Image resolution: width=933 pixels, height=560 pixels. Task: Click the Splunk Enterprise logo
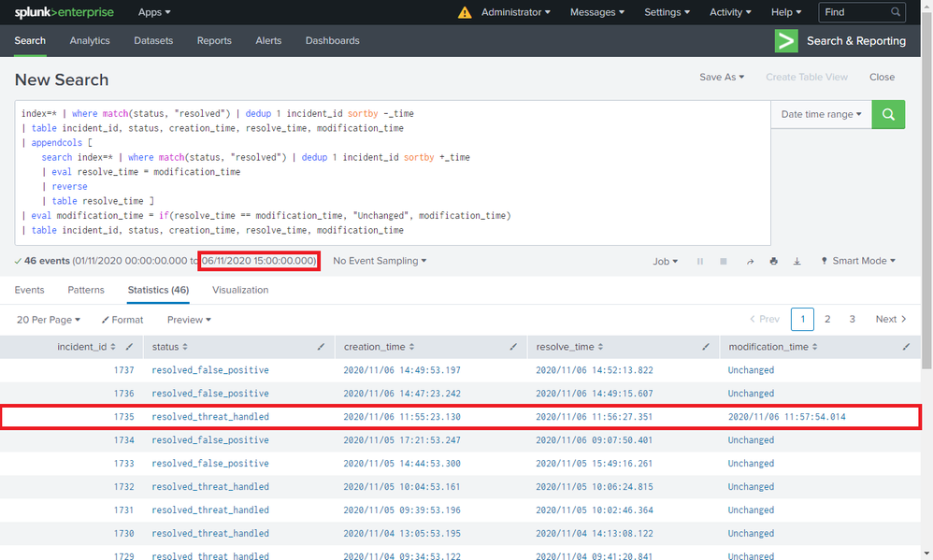[x=64, y=12]
